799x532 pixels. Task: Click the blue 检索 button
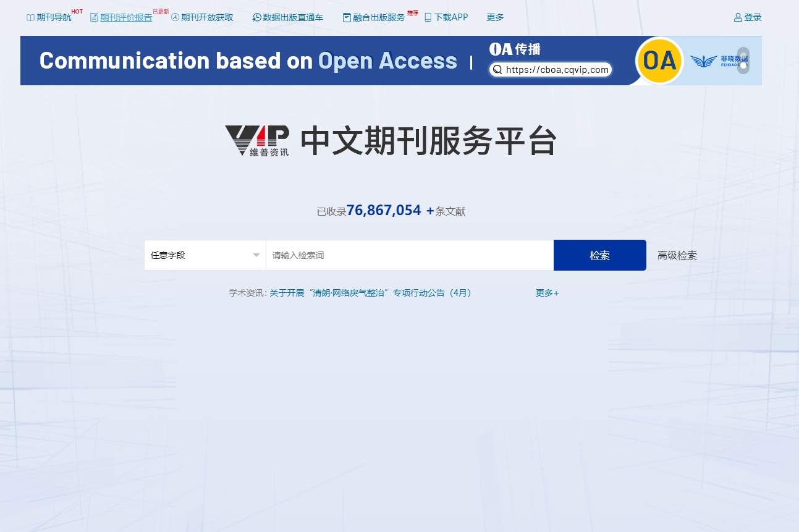coord(600,255)
